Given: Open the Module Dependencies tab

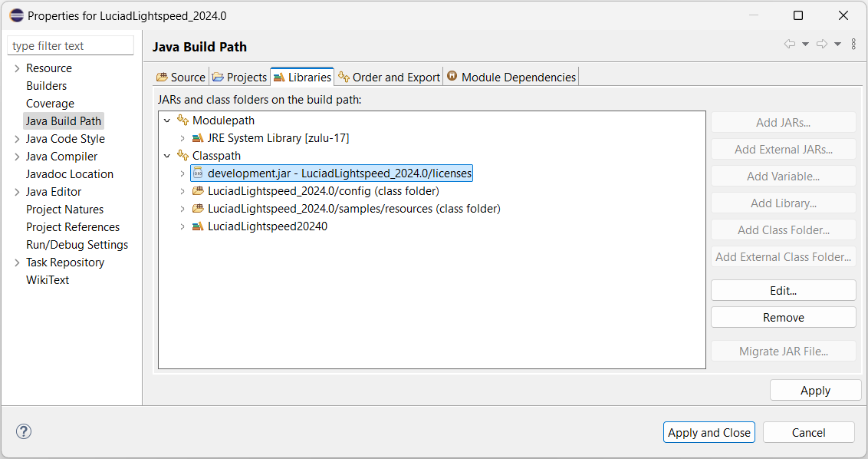Looking at the screenshot, I should (x=511, y=77).
